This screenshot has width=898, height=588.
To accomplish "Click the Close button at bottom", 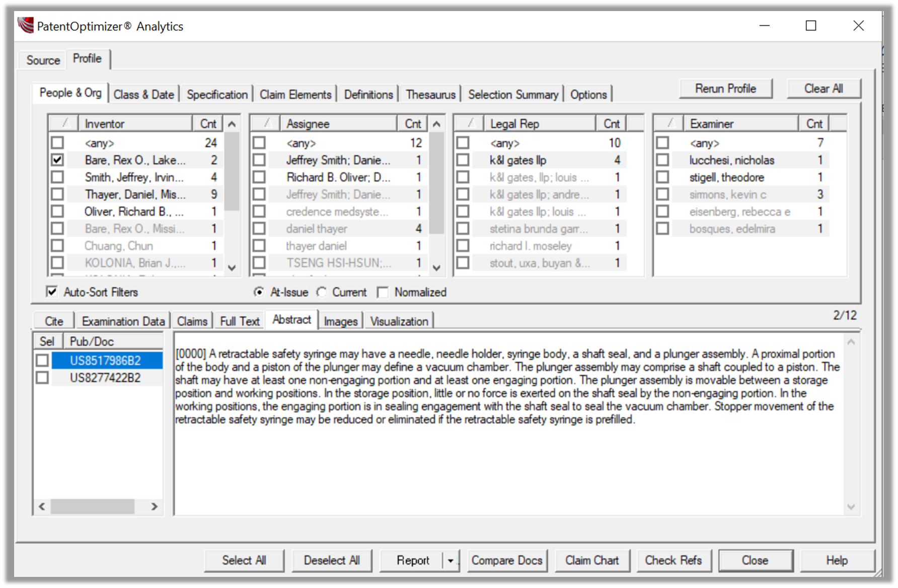I will pyautogui.click(x=755, y=560).
